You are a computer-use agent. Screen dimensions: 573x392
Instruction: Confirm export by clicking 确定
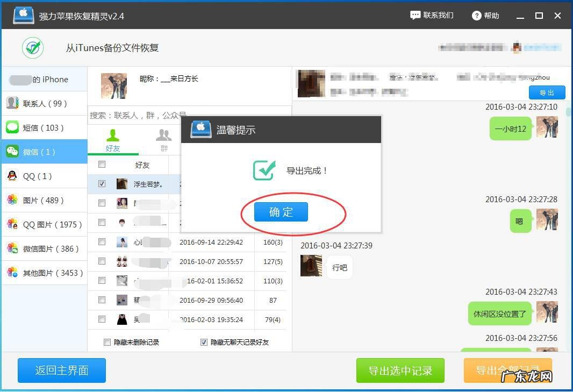click(x=280, y=212)
